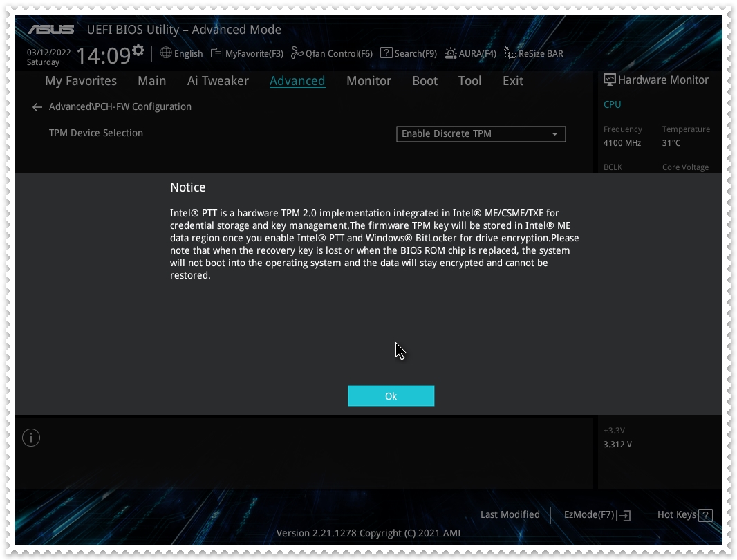
Task: Click the TPM Device Selection label
Action: click(x=96, y=133)
